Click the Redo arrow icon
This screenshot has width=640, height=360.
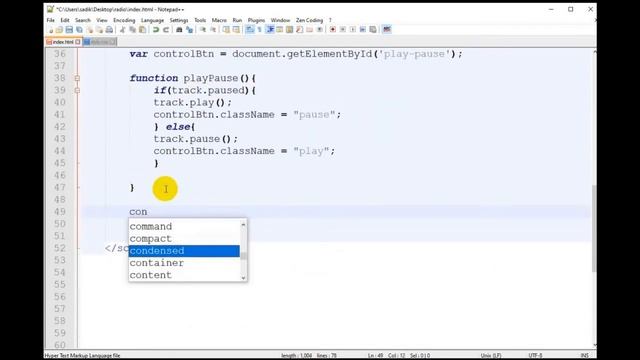pos(166,29)
